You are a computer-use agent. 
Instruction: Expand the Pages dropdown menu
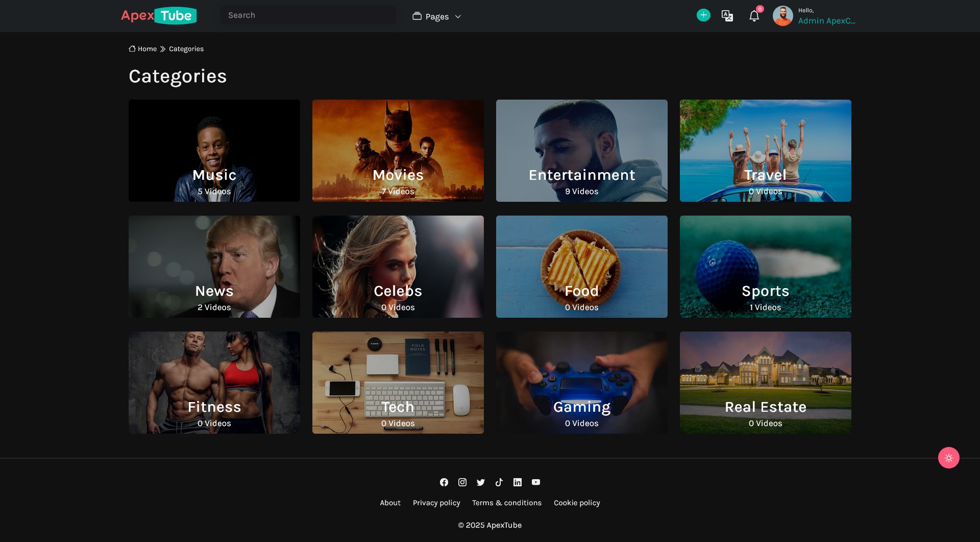[x=437, y=16]
